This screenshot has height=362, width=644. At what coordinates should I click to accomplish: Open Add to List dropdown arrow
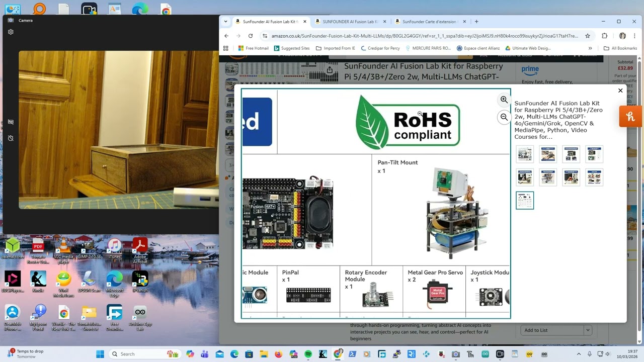tap(587, 330)
